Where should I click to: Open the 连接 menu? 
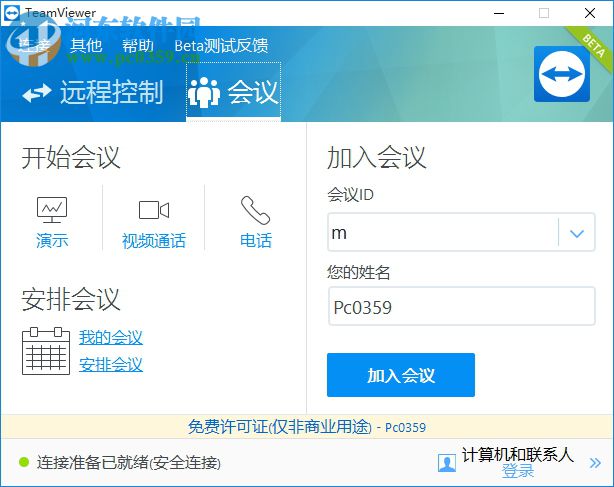pos(34,46)
